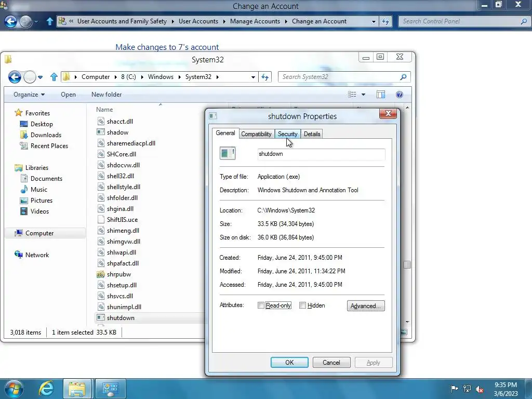Click Up arrow in System32 explorer window
The height and width of the screenshot is (399, 532).
[x=54, y=77]
